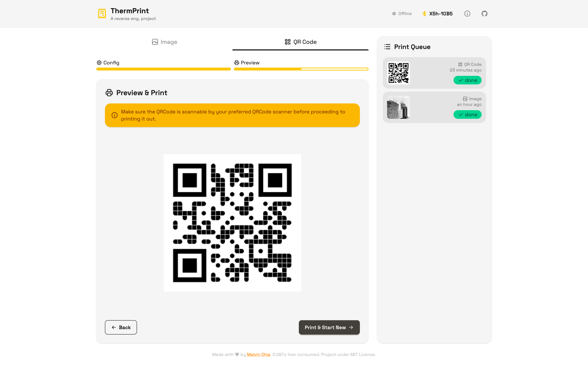Open the Melvin Chia link in footer

pyautogui.click(x=258, y=354)
